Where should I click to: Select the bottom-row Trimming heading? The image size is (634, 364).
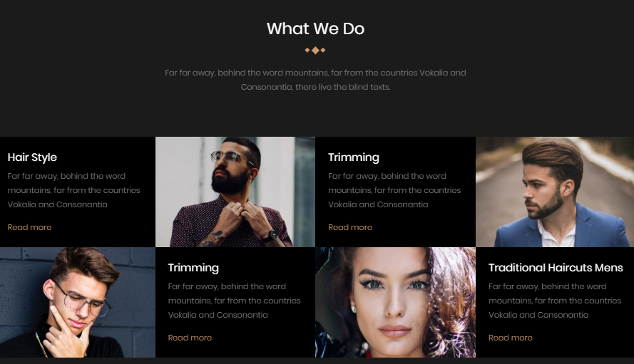click(193, 267)
